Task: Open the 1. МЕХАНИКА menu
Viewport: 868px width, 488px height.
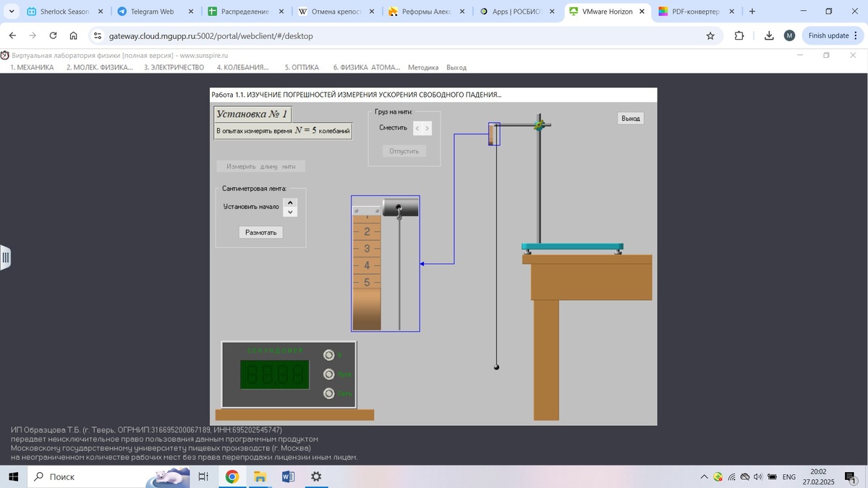Action: 32,67
